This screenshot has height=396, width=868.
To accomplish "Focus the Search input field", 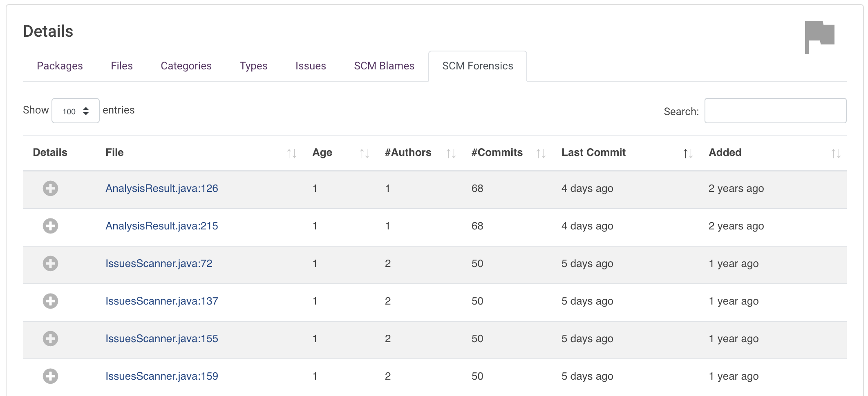I will [x=775, y=111].
